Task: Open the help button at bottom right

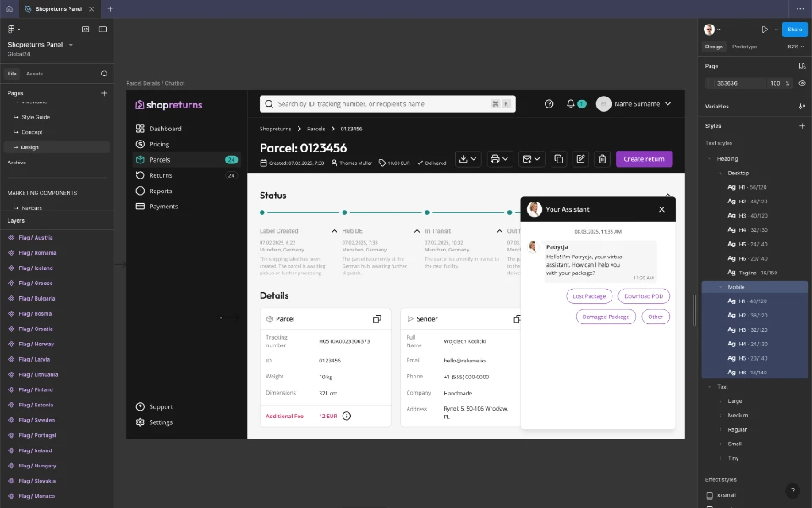Action: coord(793,491)
